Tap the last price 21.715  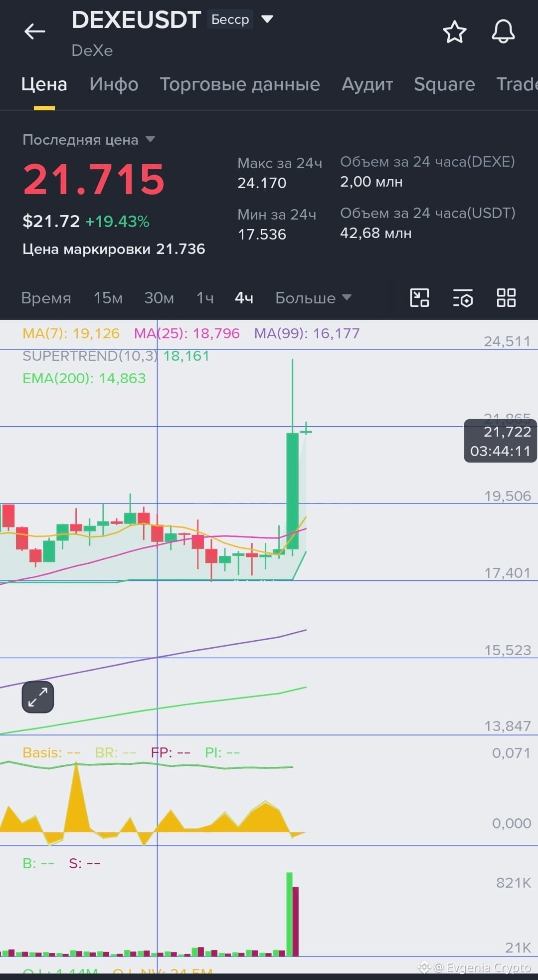coord(94,179)
